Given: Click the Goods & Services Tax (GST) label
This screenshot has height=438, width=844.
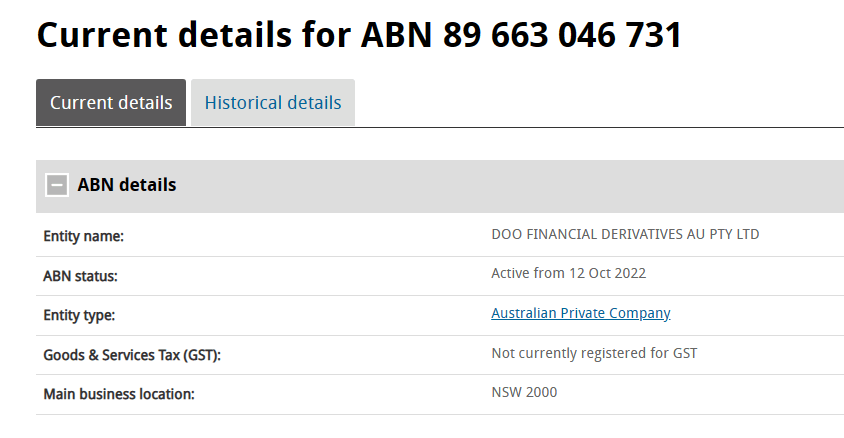Looking at the screenshot, I should [132, 355].
